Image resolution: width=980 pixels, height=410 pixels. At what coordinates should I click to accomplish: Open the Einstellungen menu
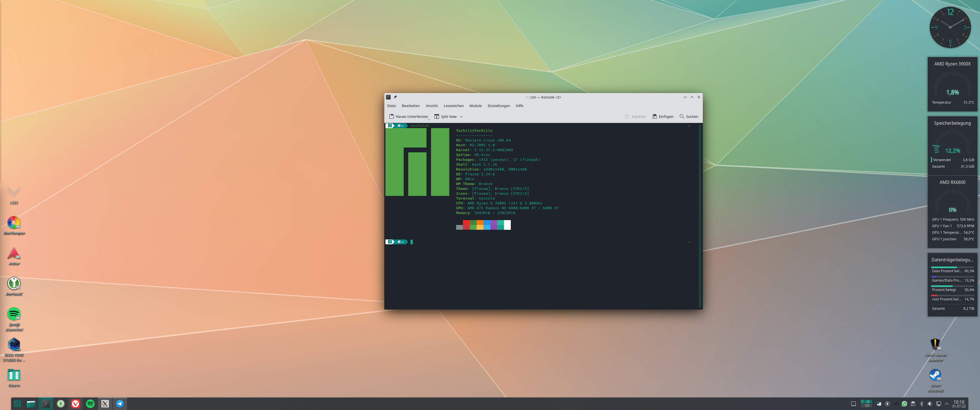[x=499, y=106]
